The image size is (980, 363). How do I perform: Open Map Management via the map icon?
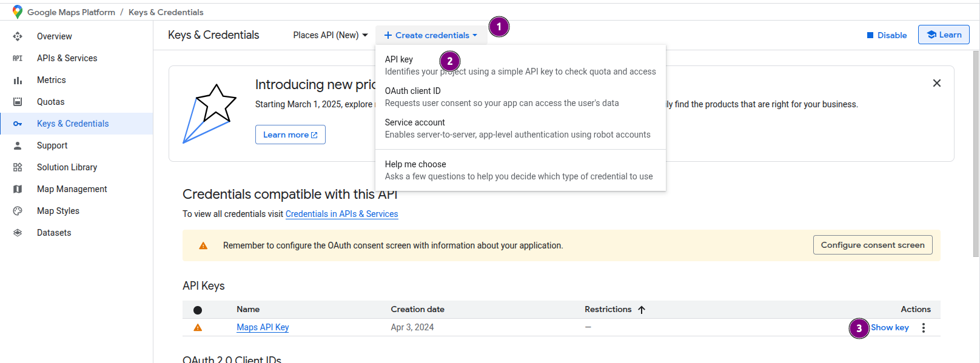(18, 189)
